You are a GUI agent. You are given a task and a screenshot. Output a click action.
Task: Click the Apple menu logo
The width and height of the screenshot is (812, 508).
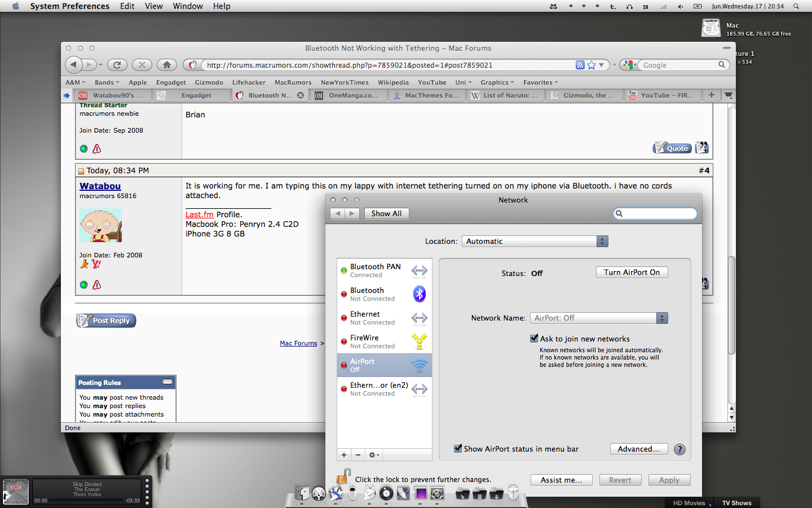tap(16, 6)
